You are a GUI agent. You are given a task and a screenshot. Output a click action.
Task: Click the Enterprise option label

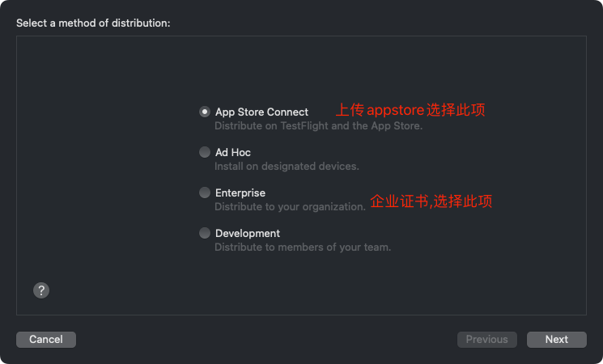[240, 193]
